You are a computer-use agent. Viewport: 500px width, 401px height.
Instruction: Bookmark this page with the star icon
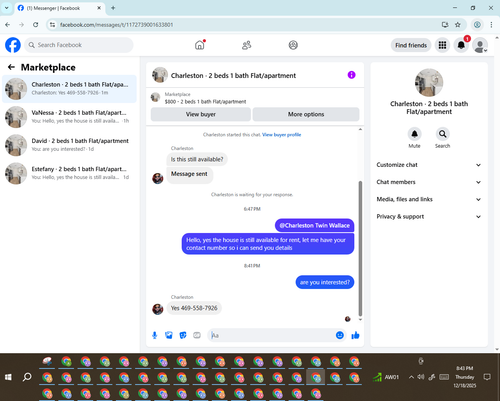[x=458, y=25]
